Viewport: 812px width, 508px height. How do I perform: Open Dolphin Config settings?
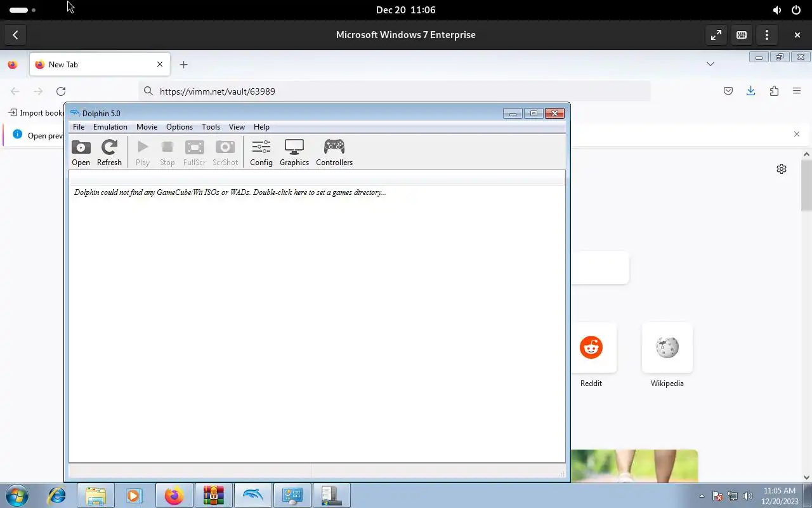tap(261, 153)
